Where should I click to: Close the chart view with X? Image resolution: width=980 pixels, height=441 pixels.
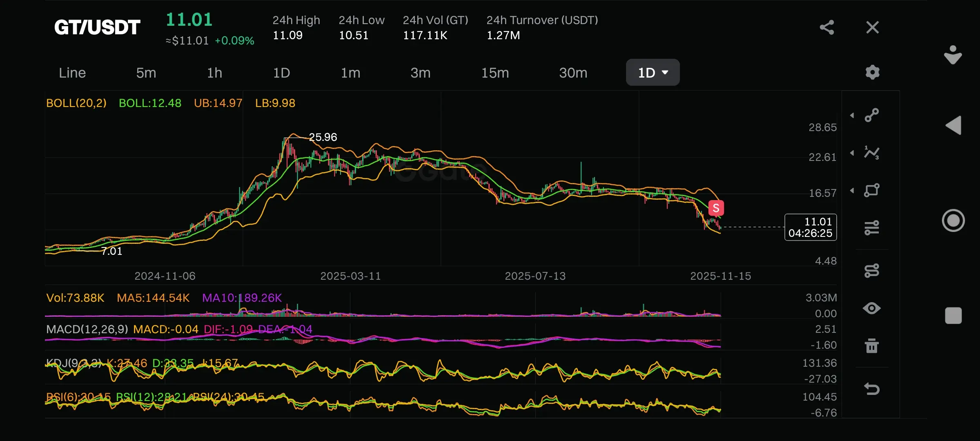pos(873,27)
